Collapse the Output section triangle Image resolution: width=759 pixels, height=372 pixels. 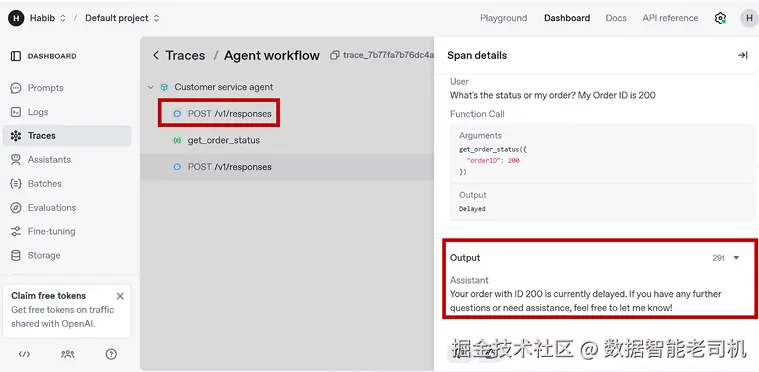pyautogui.click(x=737, y=258)
